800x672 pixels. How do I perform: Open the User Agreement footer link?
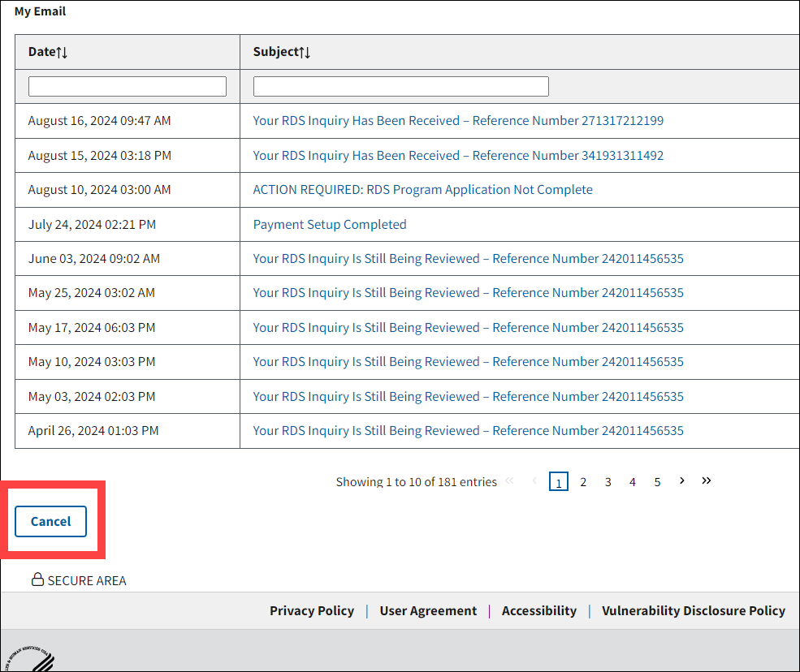pos(428,611)
